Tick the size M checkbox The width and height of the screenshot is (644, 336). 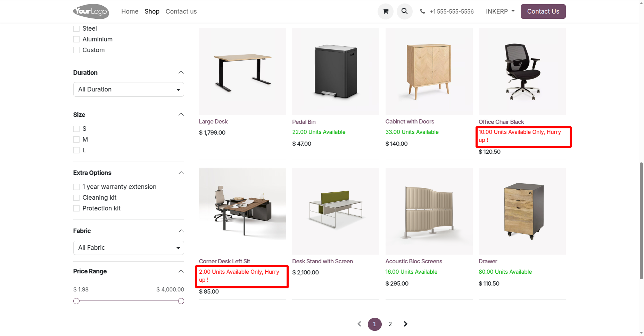coord(76,139)
